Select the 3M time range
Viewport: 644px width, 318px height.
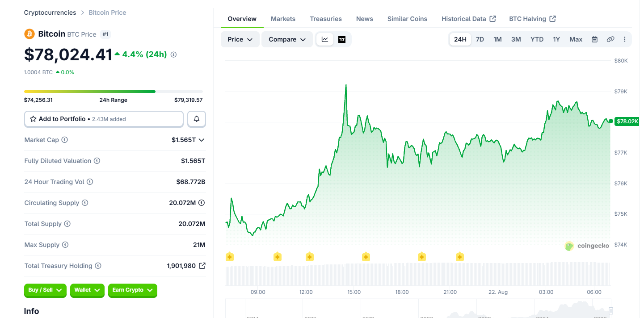coord(516,39)
